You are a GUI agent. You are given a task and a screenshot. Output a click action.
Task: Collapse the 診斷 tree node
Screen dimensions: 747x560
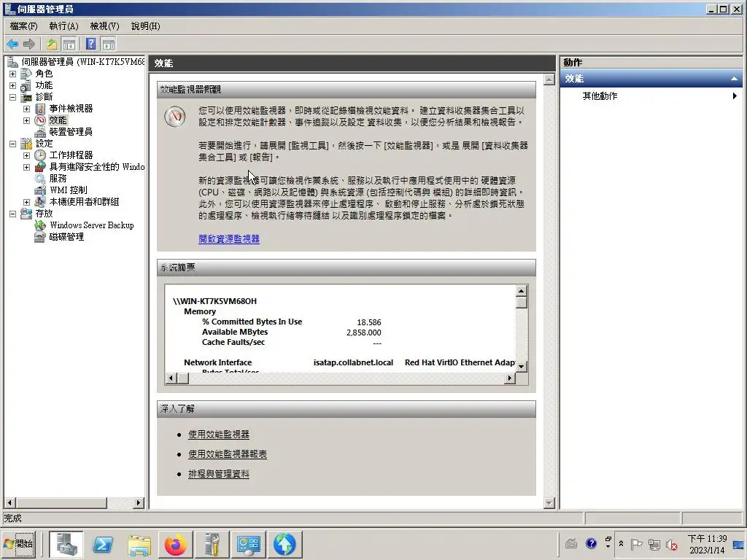click(x=13, y=97)
